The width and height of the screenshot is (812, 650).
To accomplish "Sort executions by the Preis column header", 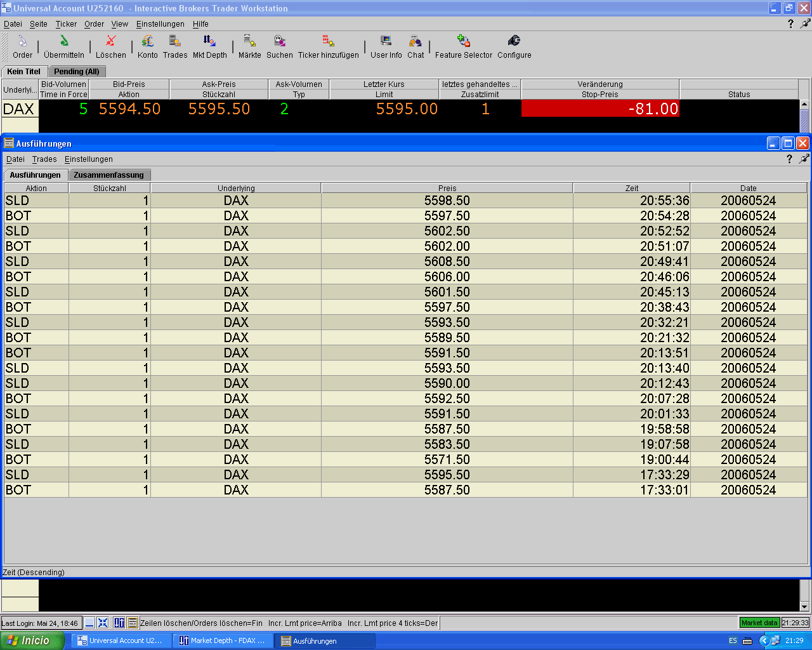I will pyautogui.click(x=447, y=188).
